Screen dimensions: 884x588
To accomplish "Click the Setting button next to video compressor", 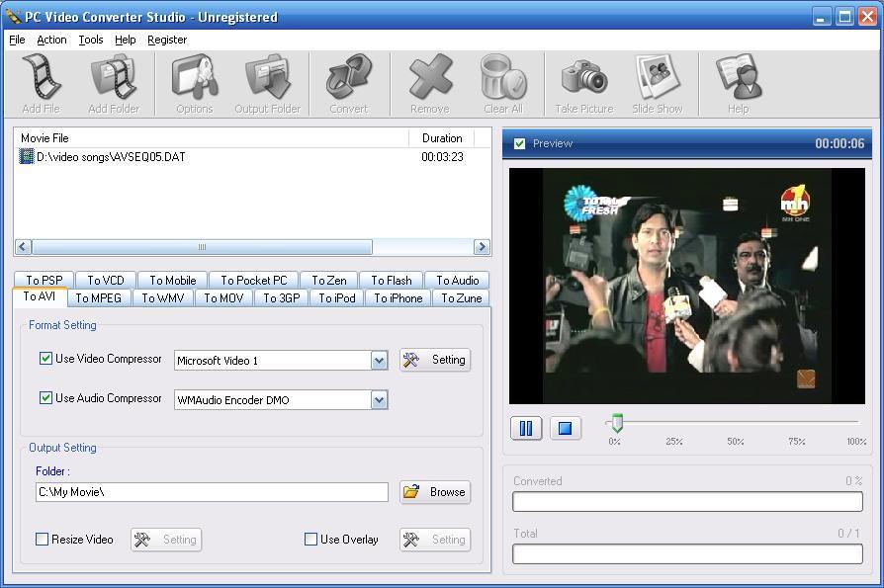I will tap(435, 360).
